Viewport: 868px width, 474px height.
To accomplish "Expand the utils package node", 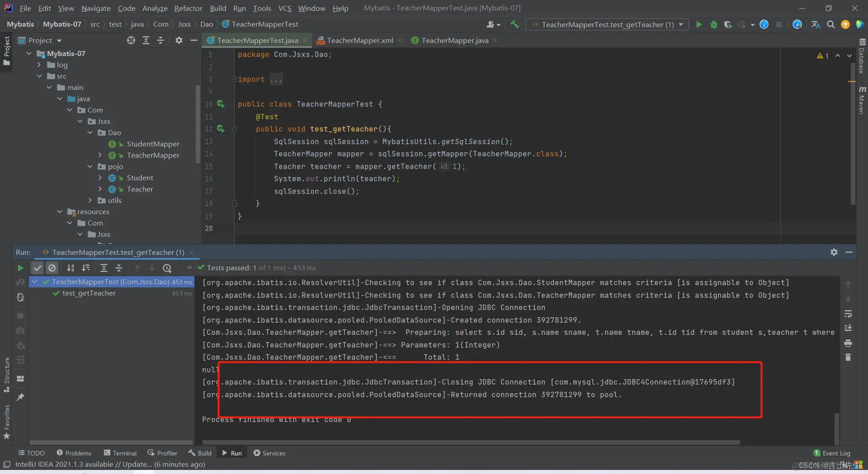I will 90,200.
